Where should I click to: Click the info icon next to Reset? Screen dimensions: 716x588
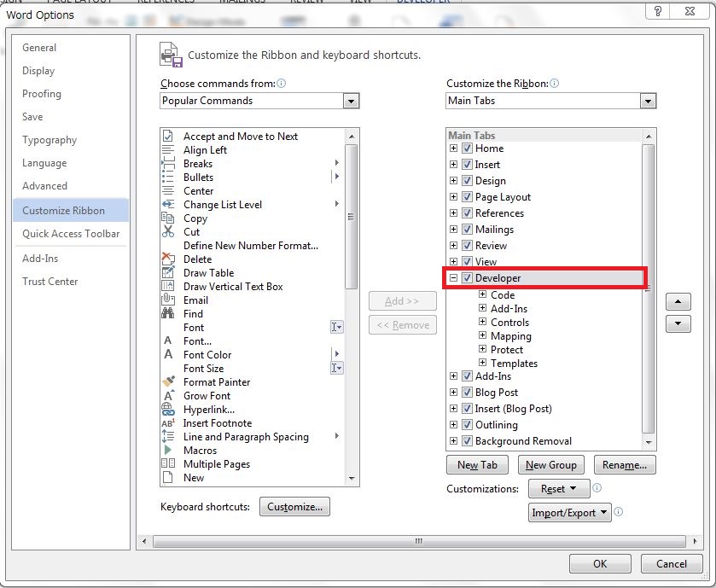click(597, 488)
